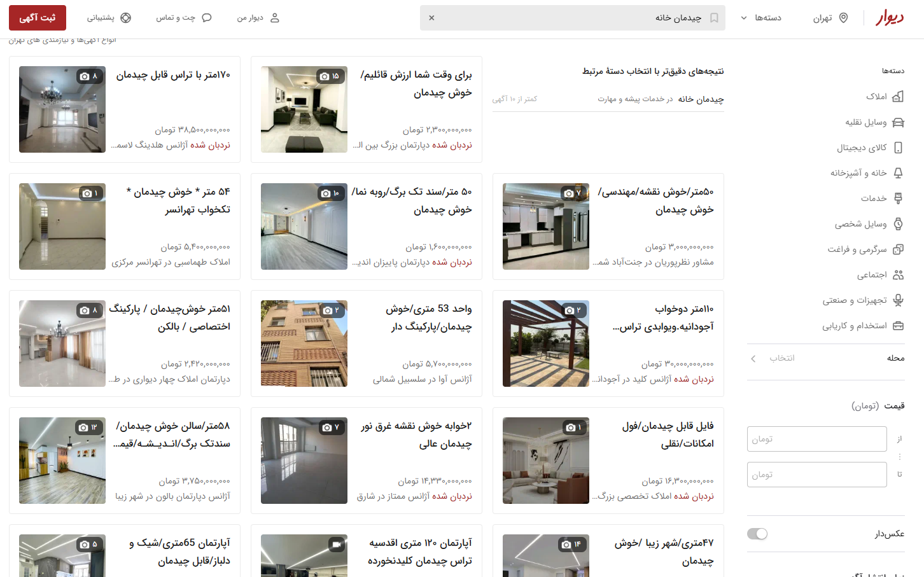This screenshot has height=577, width=924.
Task: Click the وسایل نقلیه car icon
Action: [898, 122]
